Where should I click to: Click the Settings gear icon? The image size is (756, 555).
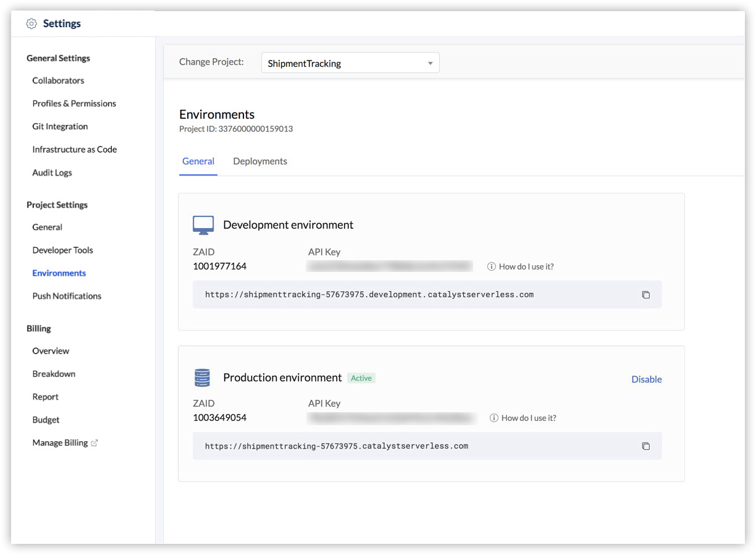click(x=31, y=23)
